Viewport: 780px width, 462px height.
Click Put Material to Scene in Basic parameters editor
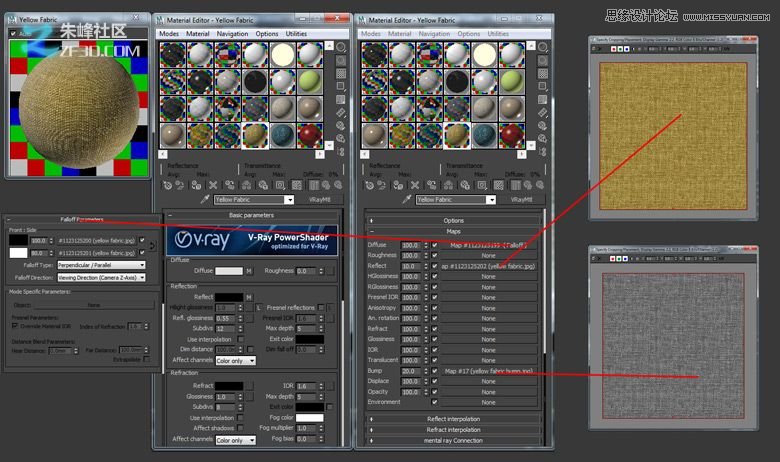(180, 185)
